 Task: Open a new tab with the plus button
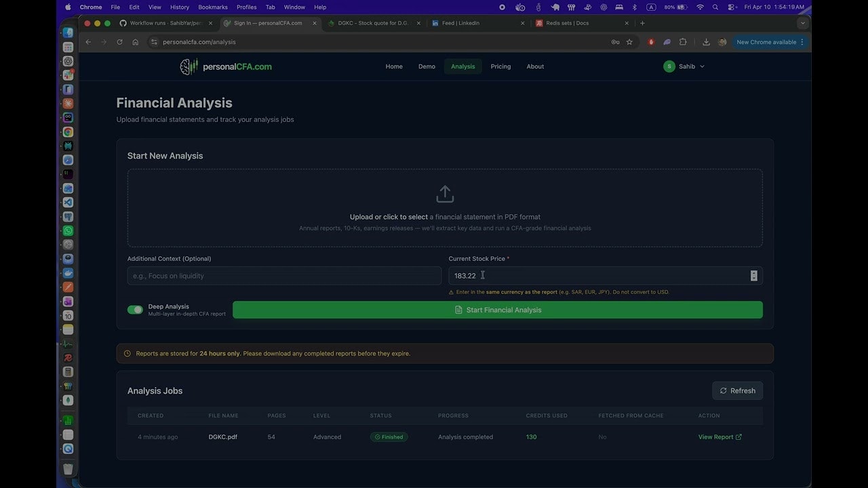click(x=642, y=23)
